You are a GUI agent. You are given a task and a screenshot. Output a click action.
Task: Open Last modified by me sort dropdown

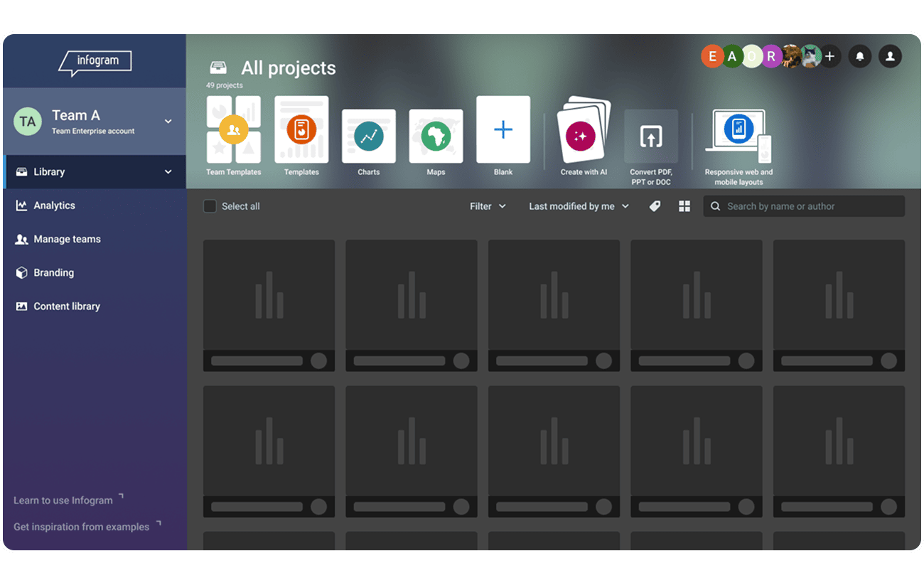579,206
